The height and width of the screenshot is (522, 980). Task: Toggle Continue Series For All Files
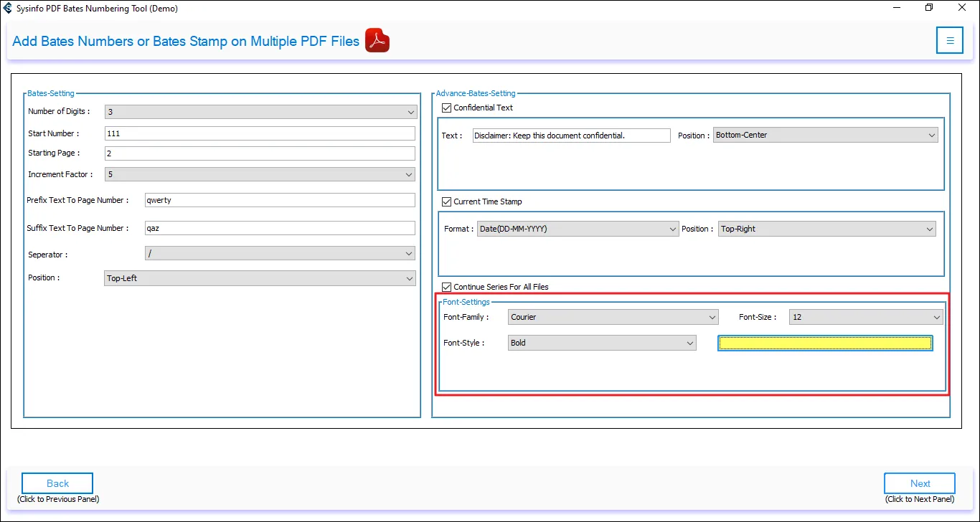pyautogui.click(x=448, y=287)
